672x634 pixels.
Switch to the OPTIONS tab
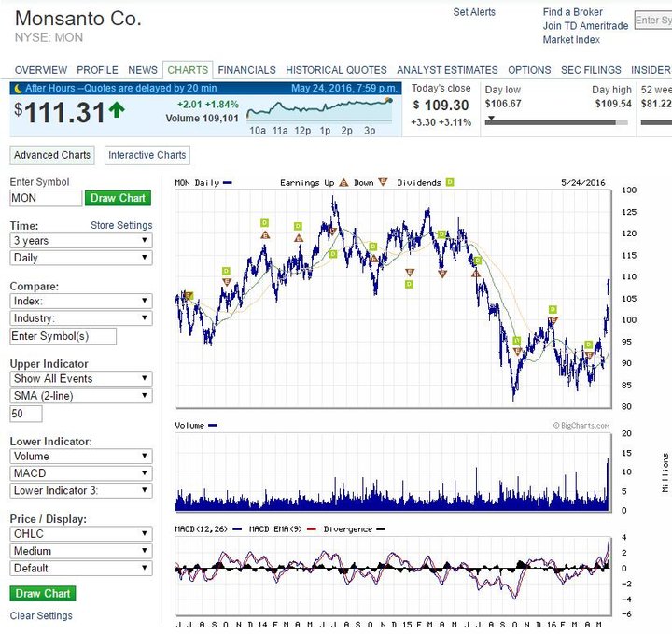529,70
